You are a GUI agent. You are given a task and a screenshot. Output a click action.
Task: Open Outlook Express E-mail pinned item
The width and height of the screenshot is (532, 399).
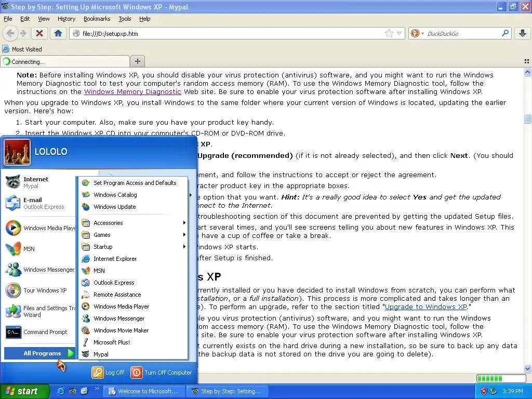click(39, 203)
